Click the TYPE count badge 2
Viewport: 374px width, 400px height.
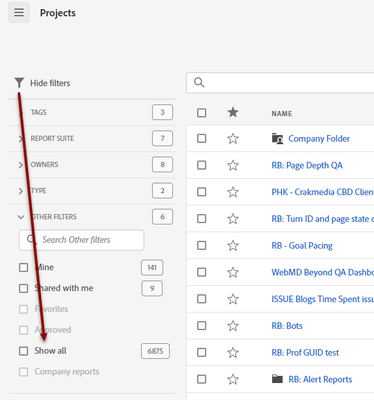[162, 191]
